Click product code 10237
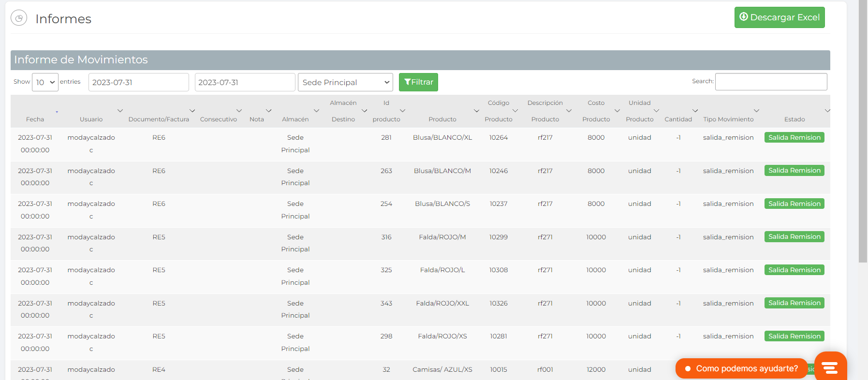This screenshot has height=380, width=868. point(499,204)
